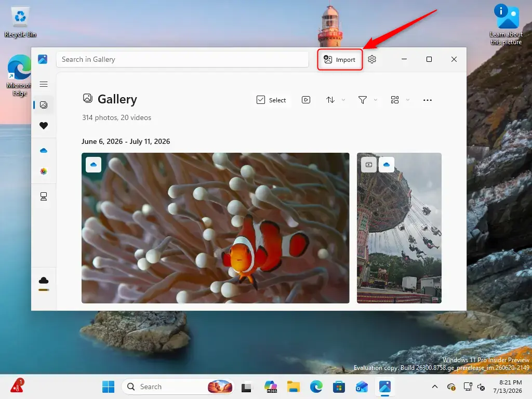Click '314 photos, 20 videos' text

click(x=117, y=118)
